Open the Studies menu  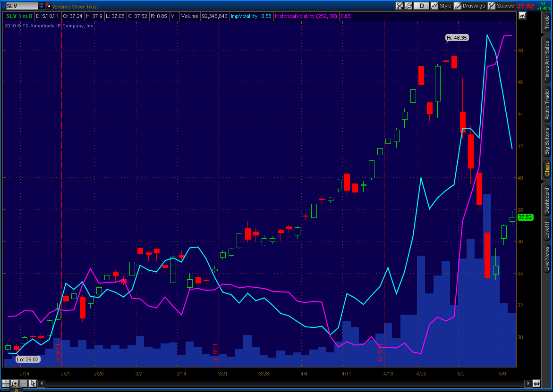[x=501, y=6]
